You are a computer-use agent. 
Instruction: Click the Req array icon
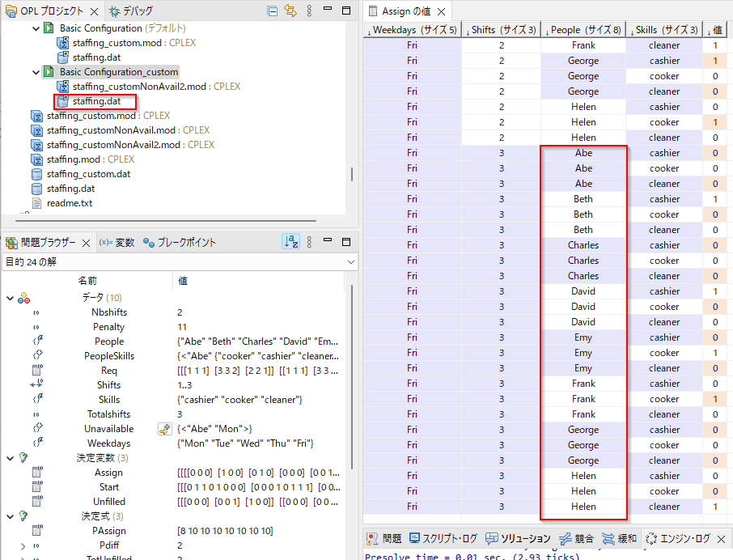[37, 370]
